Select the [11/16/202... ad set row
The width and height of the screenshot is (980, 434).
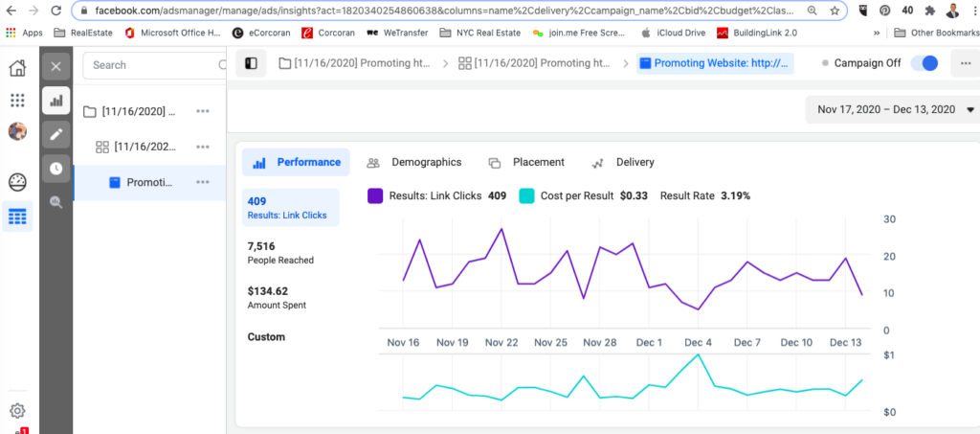coord(150,147)
